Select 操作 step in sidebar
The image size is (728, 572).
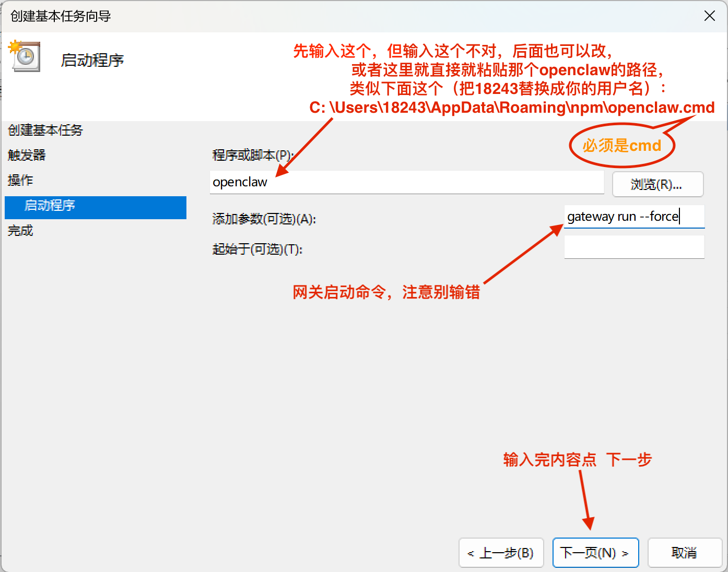click(x=20, y=180)
